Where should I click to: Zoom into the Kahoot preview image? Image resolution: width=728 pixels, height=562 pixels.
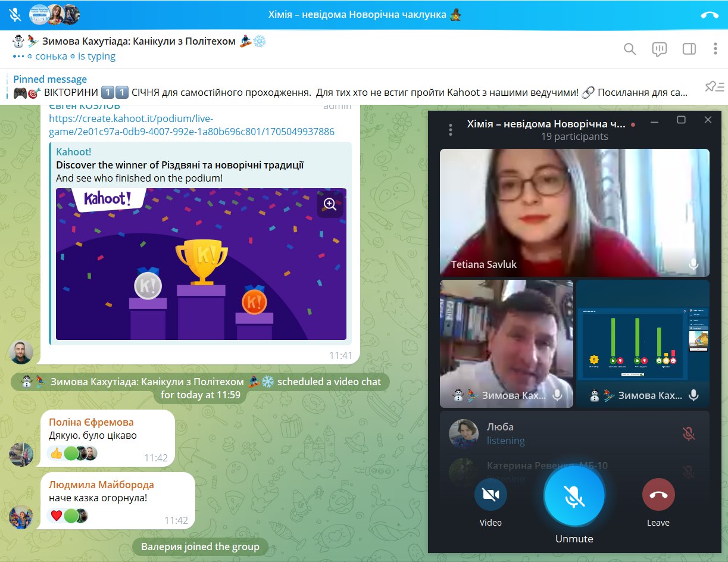330,204
